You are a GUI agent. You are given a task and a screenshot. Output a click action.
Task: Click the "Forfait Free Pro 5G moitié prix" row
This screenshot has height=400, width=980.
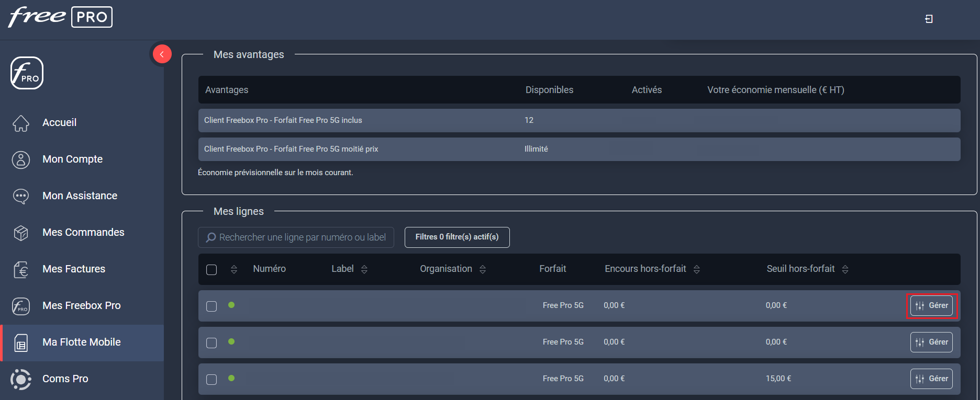[x=580, y=149]
